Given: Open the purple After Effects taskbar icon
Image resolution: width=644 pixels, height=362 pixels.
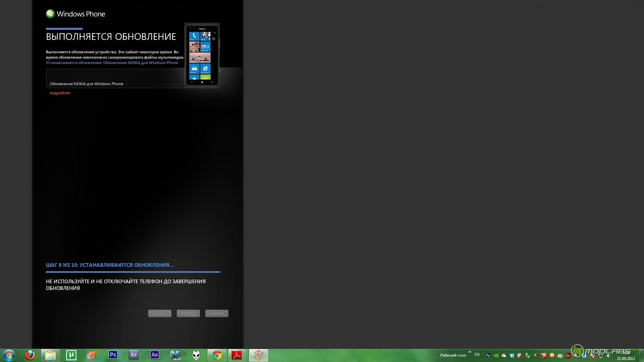Looking at the screenshot, I should tap(155, 355).
